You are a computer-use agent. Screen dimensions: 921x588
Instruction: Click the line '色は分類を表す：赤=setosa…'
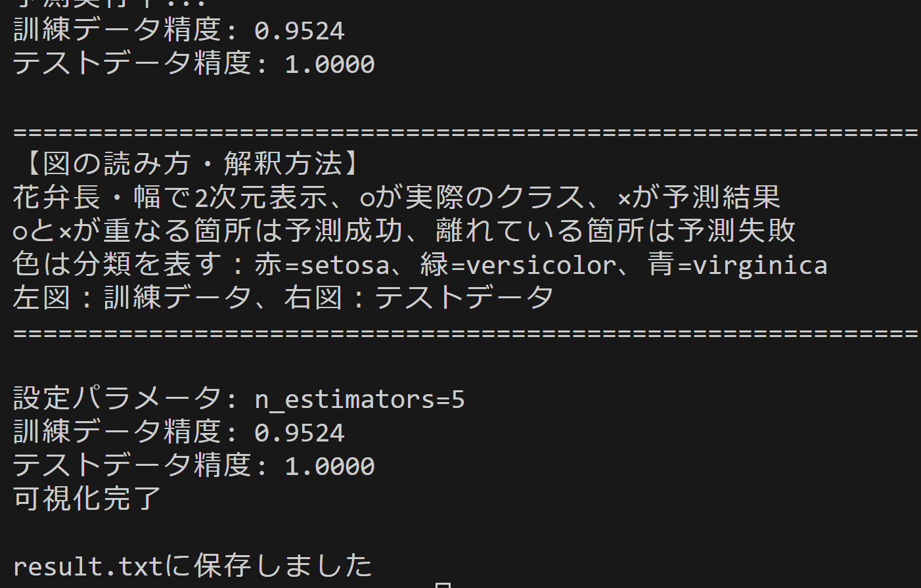(x=420, y=265)
